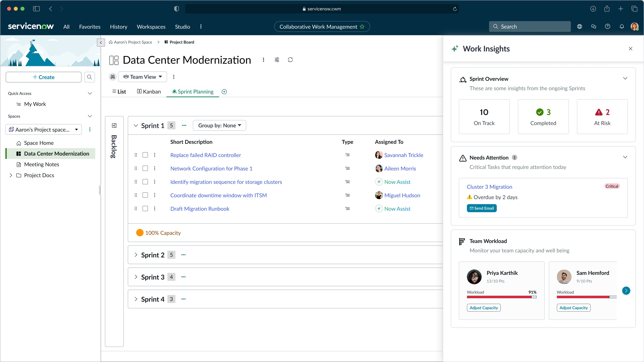
Task: Open the Draft Migration Runbook task link
Action: click(200, 209)
